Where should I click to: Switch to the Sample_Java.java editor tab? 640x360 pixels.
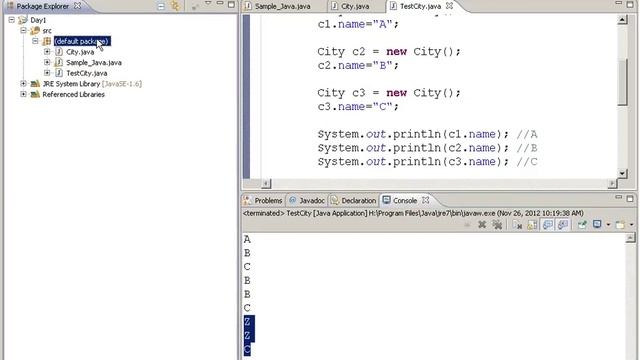[282, 6]
